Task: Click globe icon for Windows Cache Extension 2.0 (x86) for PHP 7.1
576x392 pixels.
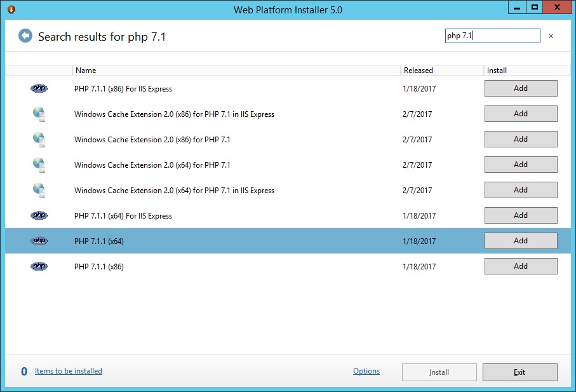Action: pyautogui.click(x=39, y=139)
